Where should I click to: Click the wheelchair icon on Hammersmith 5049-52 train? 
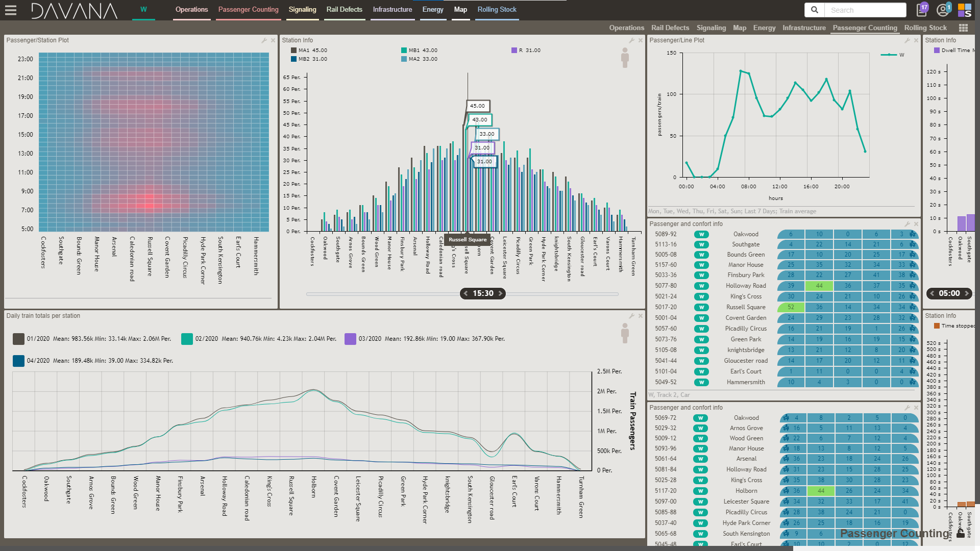tap(913, 382)
